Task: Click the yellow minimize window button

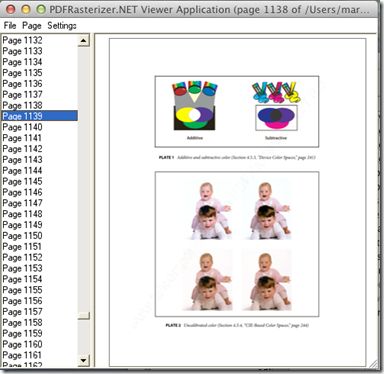Action: point(26,9)
